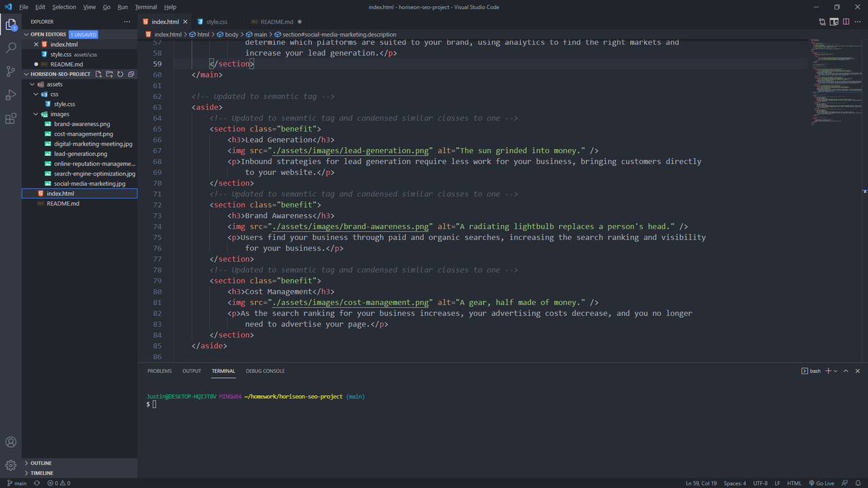Refresh the explorer file tree
The image size is (868, 488).
pos(120,74)
